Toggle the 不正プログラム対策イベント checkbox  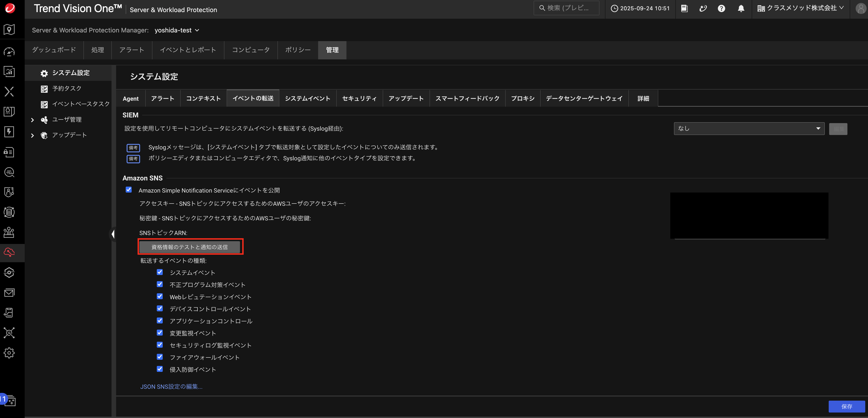[x=160, y=284]
